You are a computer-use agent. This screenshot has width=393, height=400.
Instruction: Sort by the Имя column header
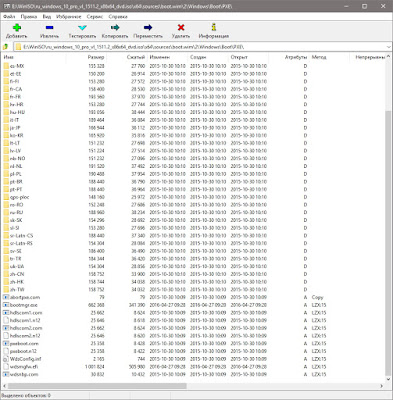[33, 57]
